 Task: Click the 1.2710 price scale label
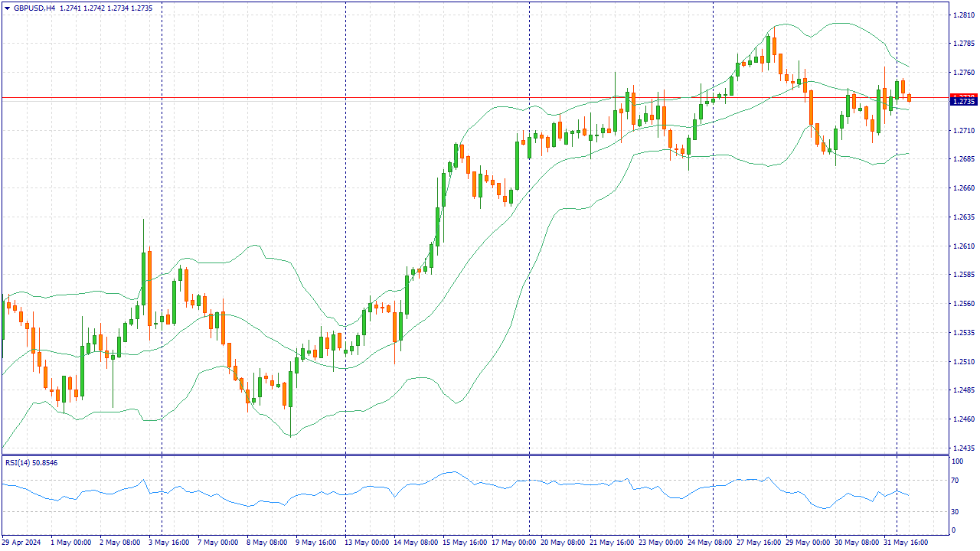coord(962,131)
